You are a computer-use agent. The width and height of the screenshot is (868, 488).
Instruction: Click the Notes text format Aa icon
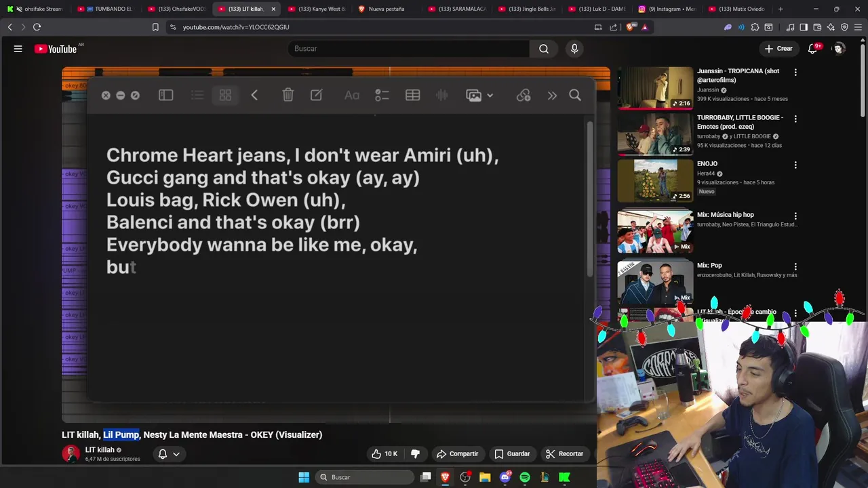351,96
